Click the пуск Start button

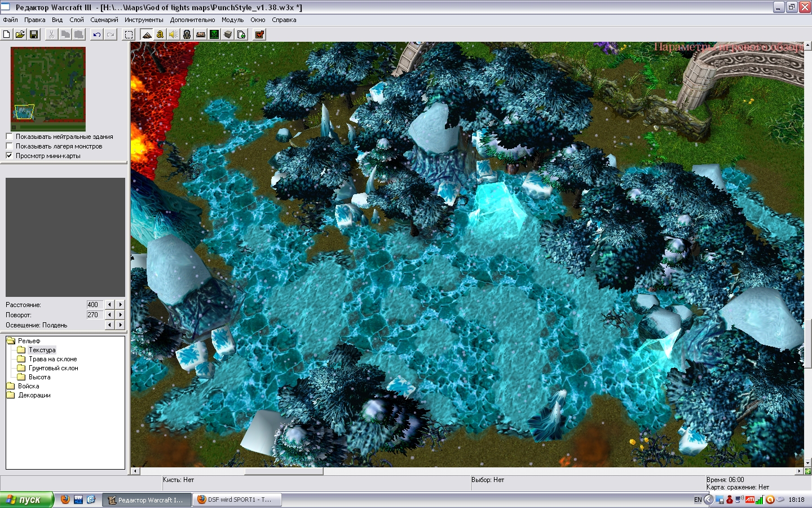[x=27, y=500]
